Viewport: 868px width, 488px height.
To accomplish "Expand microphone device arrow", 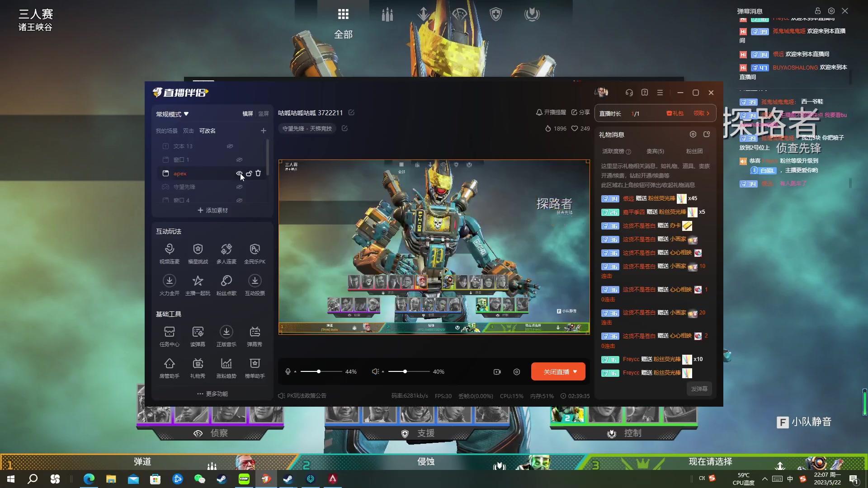I will tap(295, 371).
